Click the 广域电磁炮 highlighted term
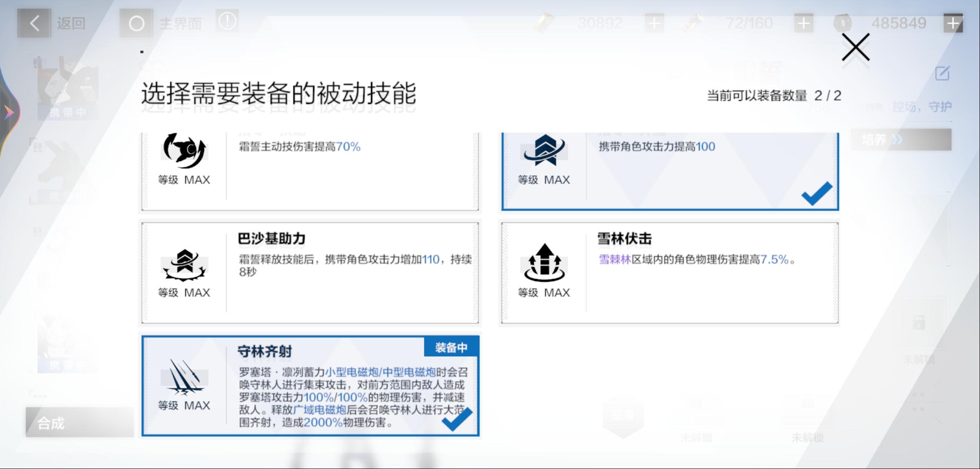 [320, 410]
